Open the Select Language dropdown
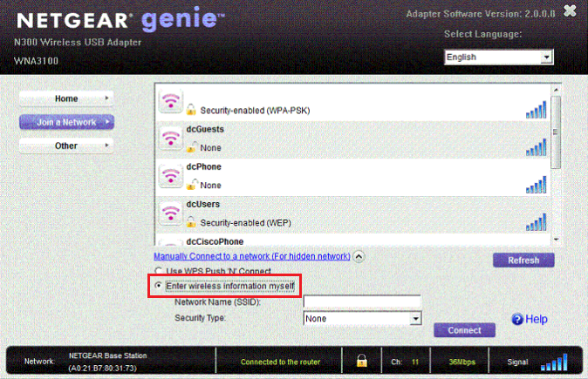This screenshot has width=588, height=379. [547, 58]
